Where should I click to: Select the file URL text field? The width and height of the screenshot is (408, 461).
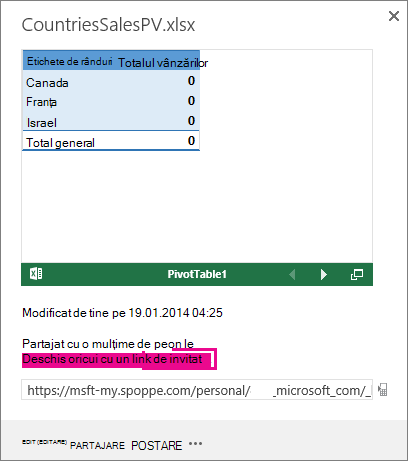(x=197, y=390)
